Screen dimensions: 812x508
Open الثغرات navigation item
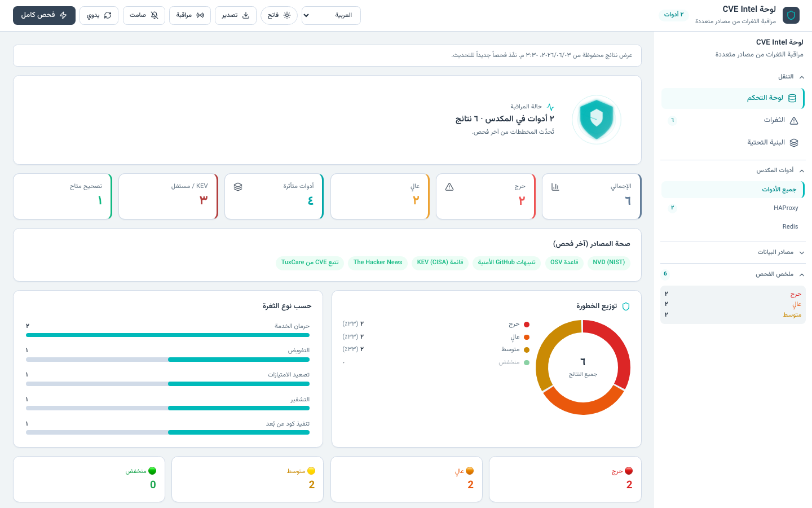(732, 120)
